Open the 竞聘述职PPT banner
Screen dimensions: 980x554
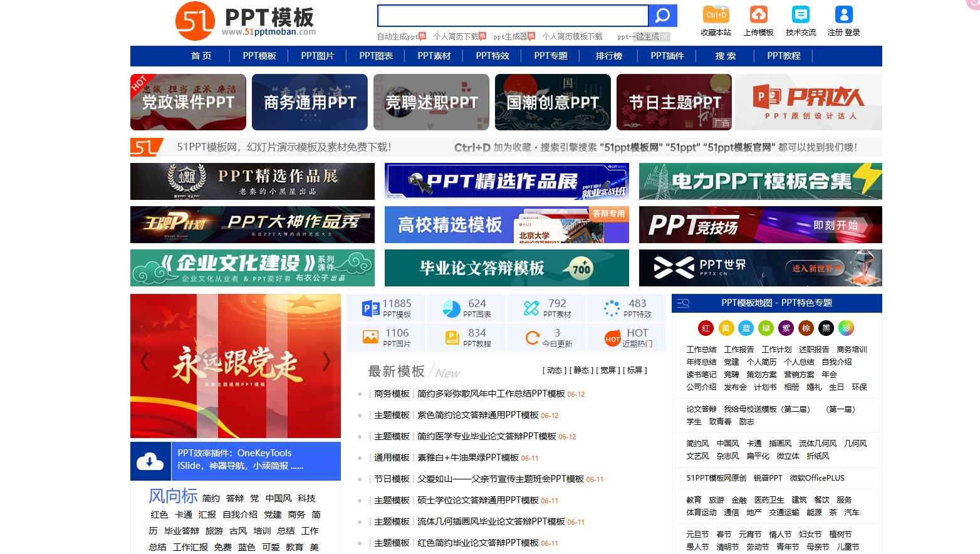[431, 102]
